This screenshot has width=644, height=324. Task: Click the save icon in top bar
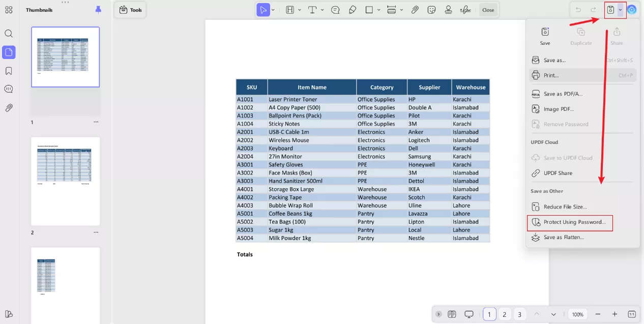point(610,10)
